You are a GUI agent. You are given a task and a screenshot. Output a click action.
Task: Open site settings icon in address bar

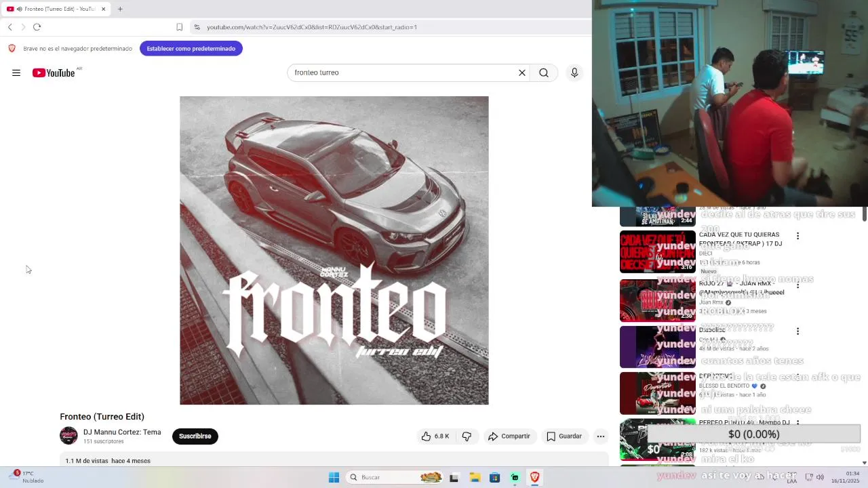[197, 27]
